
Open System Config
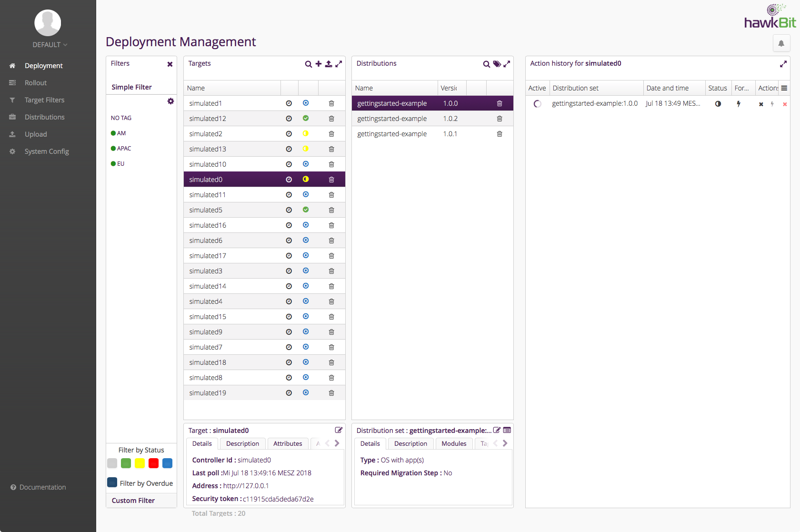click(x=47, y=151)
